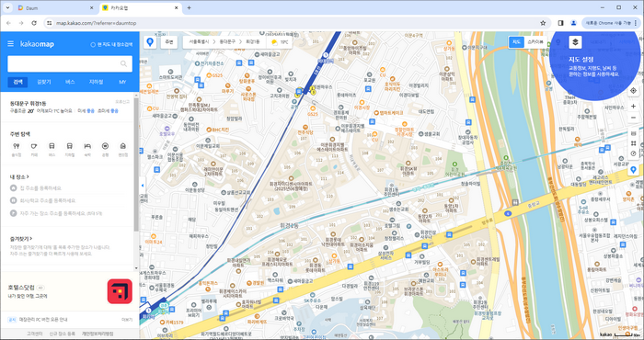Select the 편의점 convenience store icon
644x340 pixels.
click(x=122, y=146)
